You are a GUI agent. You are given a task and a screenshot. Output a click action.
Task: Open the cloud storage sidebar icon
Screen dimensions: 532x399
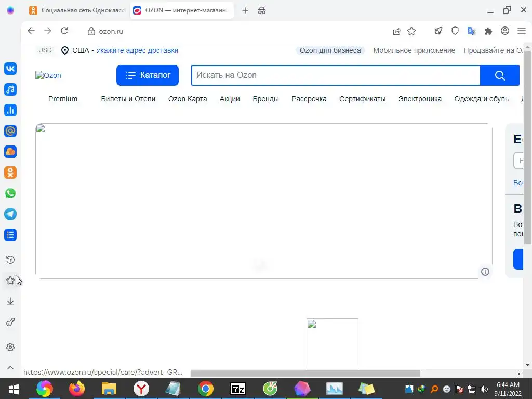[10, 152]
